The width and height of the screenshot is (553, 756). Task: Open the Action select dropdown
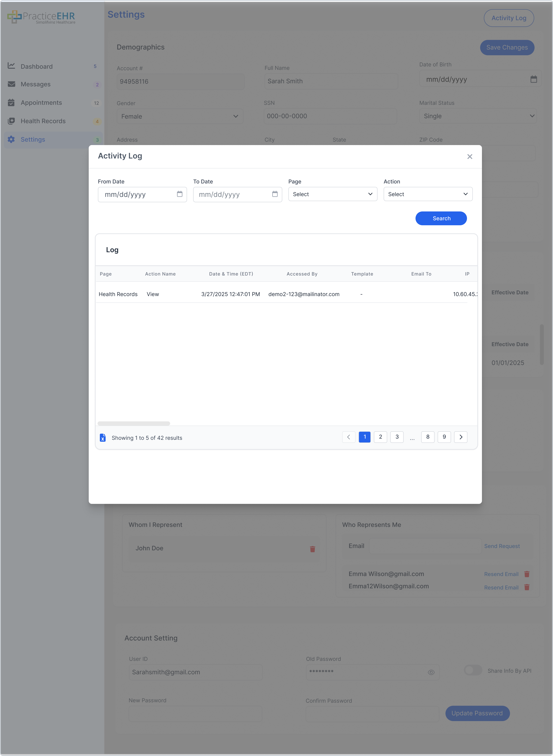click(x=428, y=194)
